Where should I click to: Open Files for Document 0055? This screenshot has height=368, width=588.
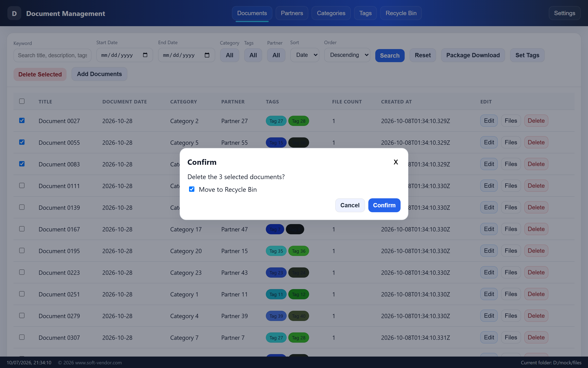pyautogui.click(x=511, y=142)
